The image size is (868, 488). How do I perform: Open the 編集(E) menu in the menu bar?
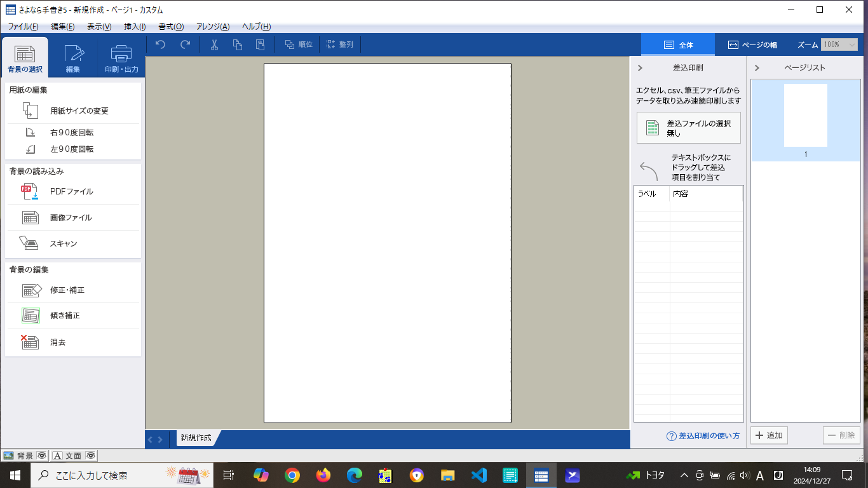pyautogui.click(x=62, y=27)
